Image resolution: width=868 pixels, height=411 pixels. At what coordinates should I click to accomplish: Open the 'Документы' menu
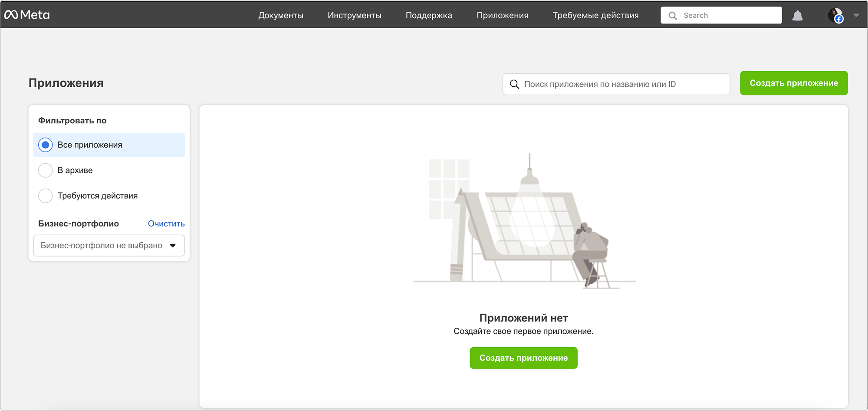click(x=280, y=15)
